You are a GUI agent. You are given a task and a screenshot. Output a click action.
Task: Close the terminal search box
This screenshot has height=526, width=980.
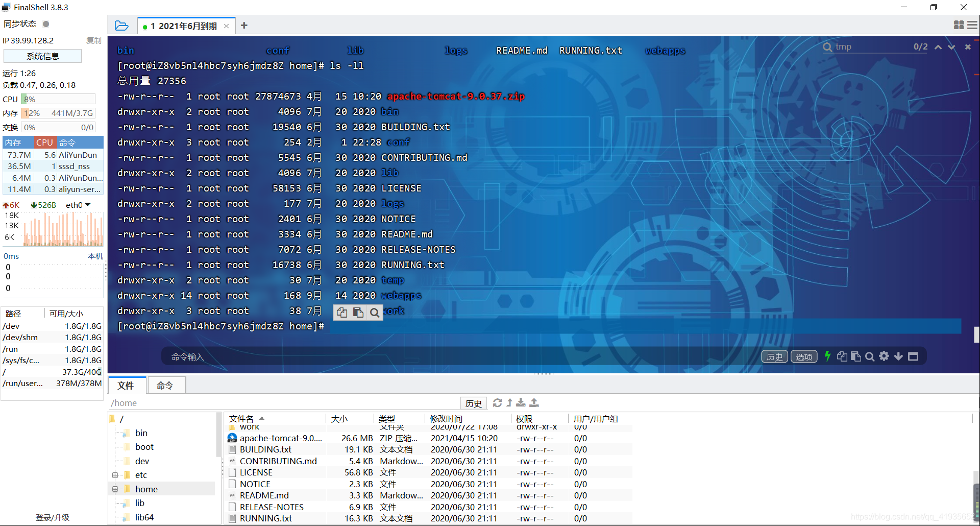pos(968,47)
